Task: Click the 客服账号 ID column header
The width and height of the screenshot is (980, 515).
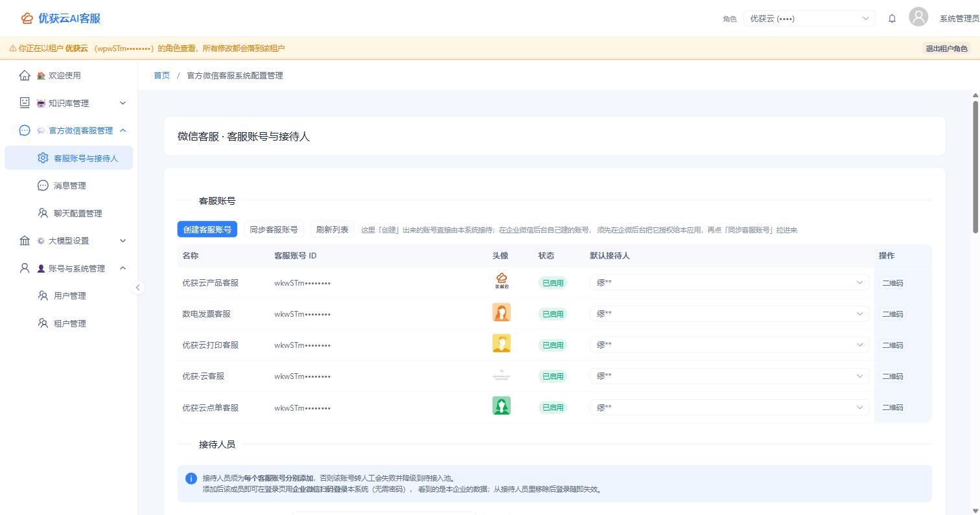Action: coord(295,255)
